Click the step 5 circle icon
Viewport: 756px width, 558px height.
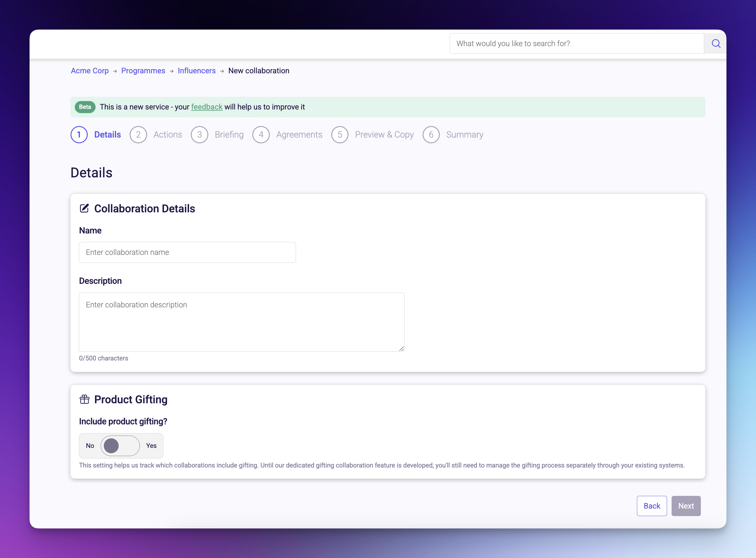click(x=340, y=135)
